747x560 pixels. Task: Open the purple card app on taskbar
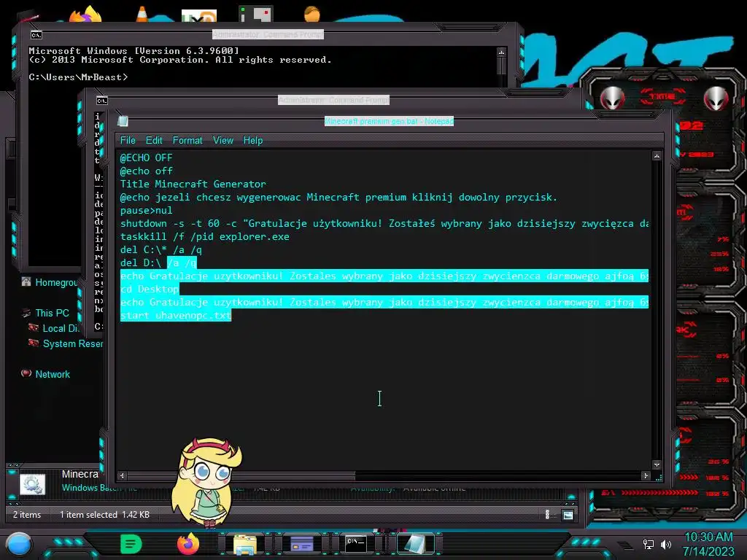(x=301, y=544)
